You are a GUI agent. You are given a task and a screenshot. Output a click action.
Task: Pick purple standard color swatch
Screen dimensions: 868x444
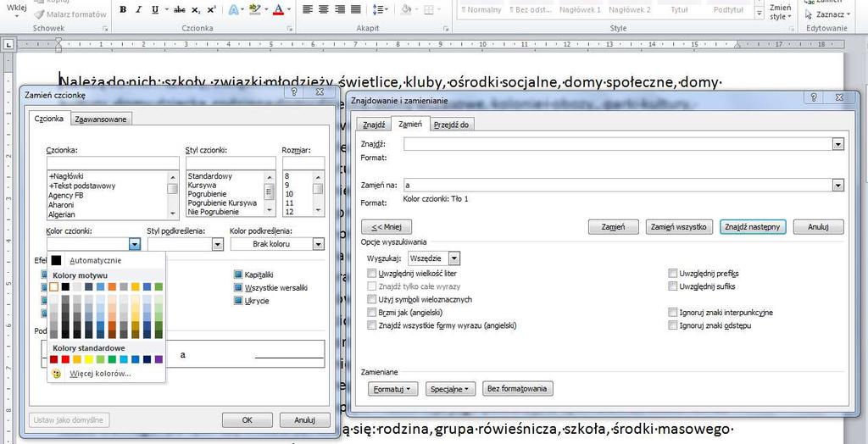pyautogui.click(x=159, y=359)
